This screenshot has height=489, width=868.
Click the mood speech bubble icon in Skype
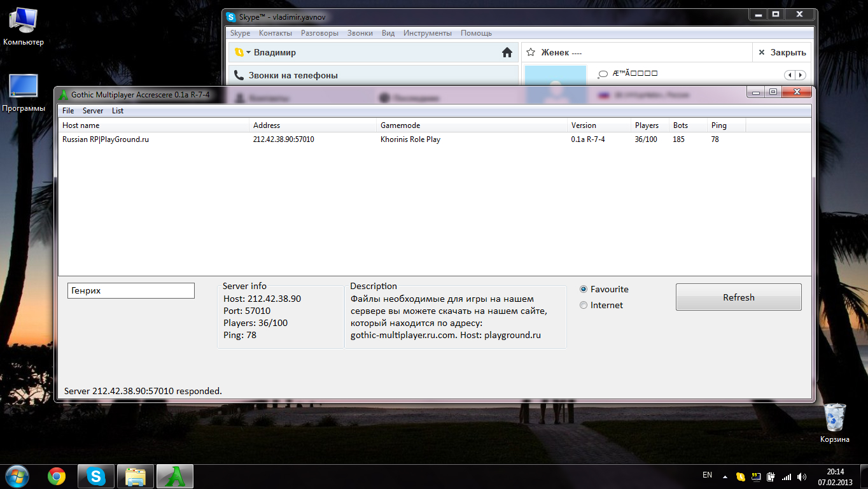[x=603, y=74]
